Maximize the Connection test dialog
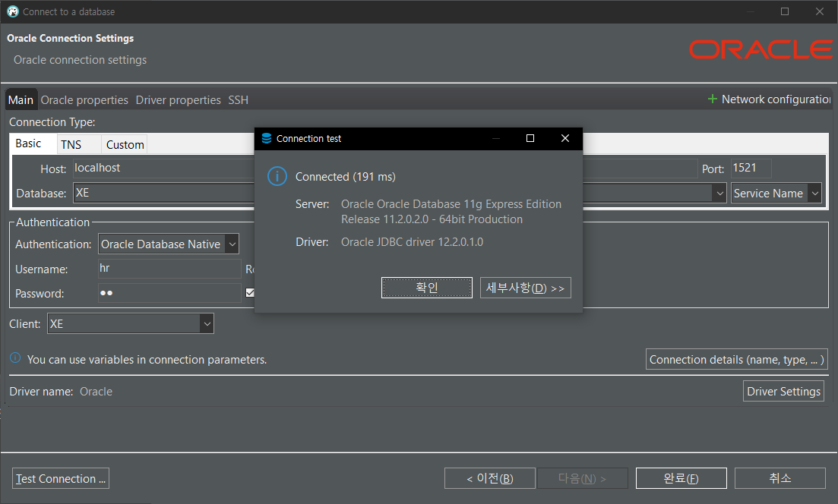This screenshot has width=838, height=504. [x=530, y=138]
